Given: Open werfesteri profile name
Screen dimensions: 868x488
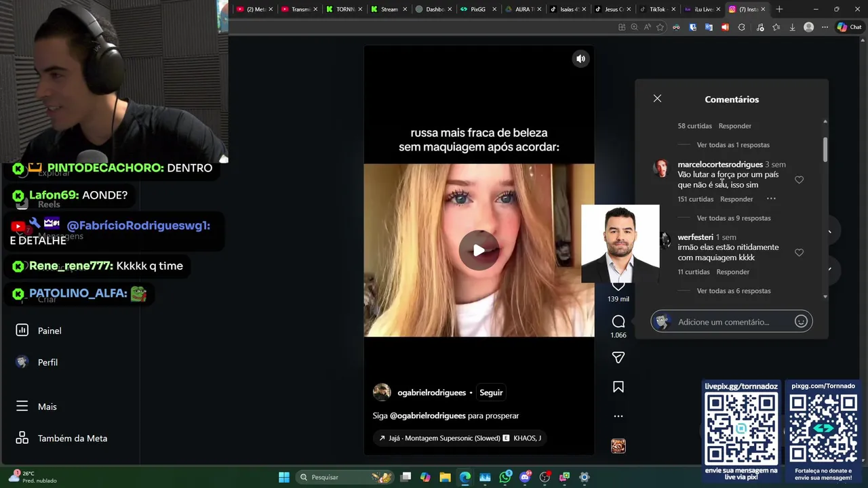Looking at the screenshot, I should click(695, 237).
